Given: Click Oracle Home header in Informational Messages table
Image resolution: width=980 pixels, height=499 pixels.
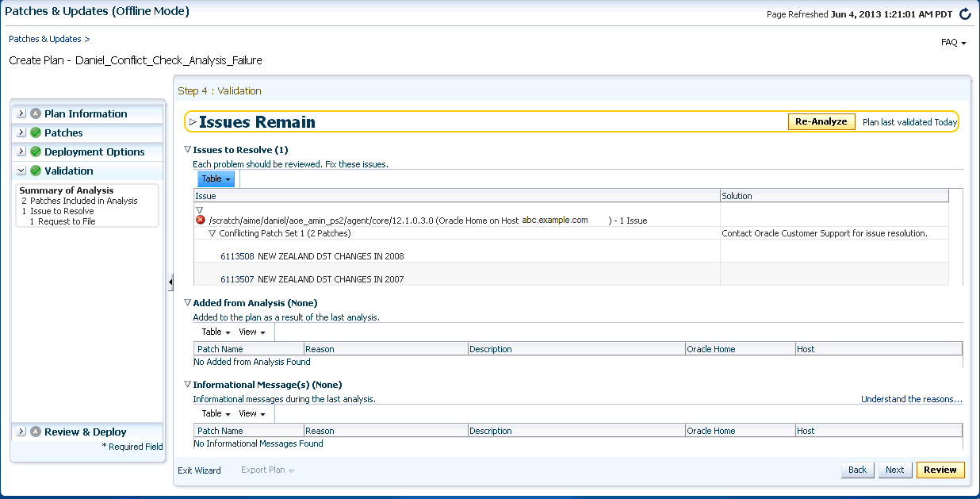Looking at the screenshot, I should pos(741,431).
